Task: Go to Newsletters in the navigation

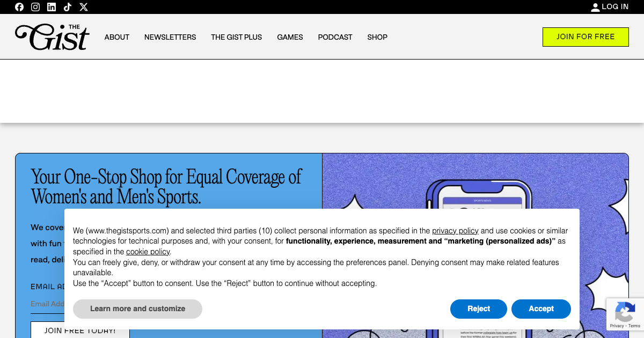Action: coord(170,37)
